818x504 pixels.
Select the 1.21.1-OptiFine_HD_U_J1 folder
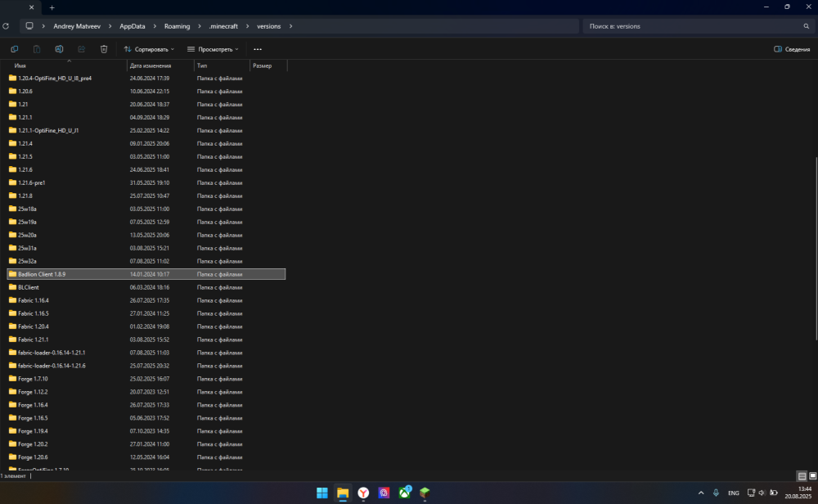point(146,130)
